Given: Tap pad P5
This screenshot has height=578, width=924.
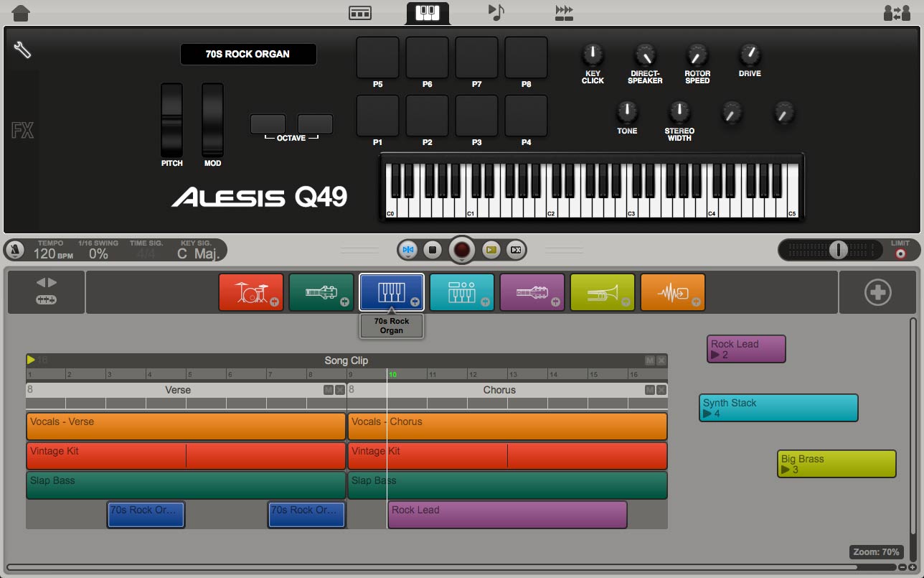Looking at the screenshot, I should pyautogui.click(x=377, y=57).
